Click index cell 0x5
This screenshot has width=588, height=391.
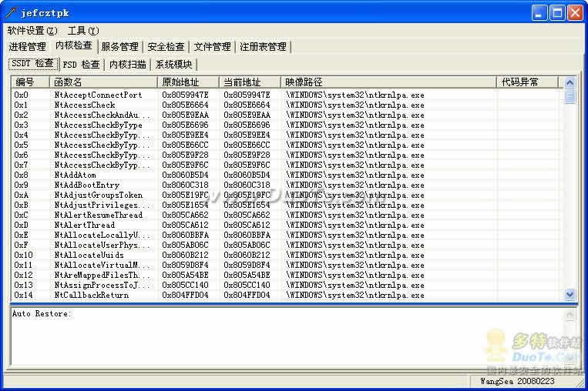pyautogui.click(x=21, y=145)
